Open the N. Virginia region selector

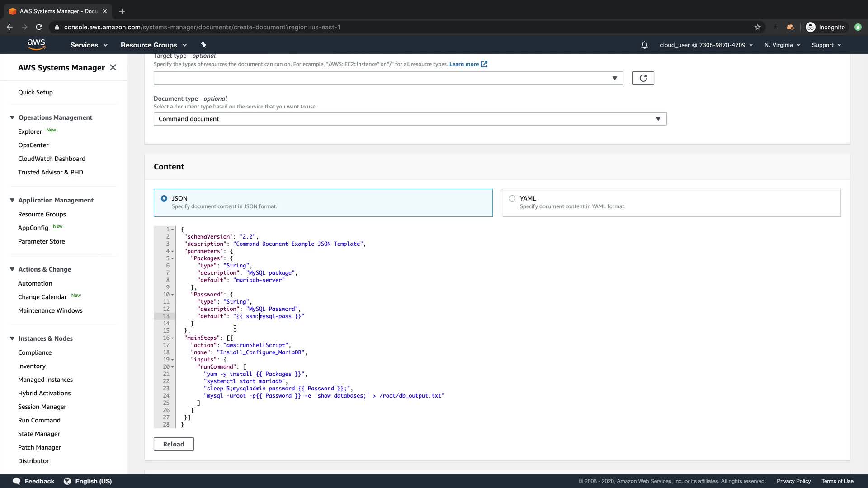click(x=782, y=45)
